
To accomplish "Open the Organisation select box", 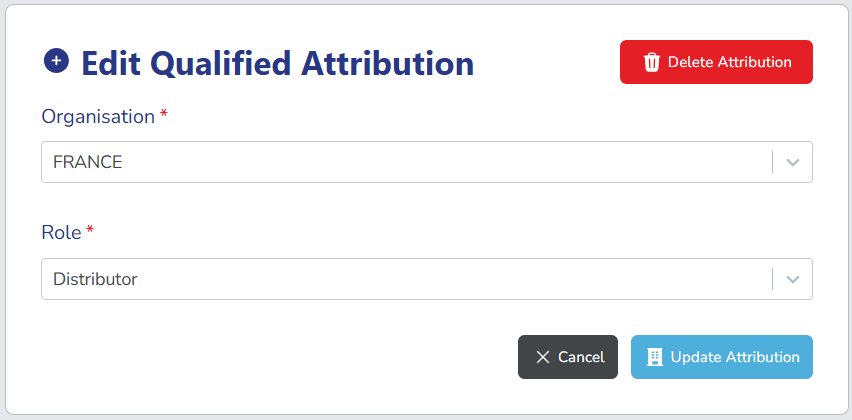I will [x=400, y=162].
